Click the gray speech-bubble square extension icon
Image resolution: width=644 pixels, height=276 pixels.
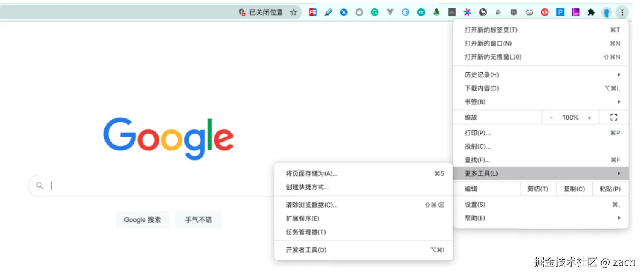pyautogui.click(x=514, y=12)
